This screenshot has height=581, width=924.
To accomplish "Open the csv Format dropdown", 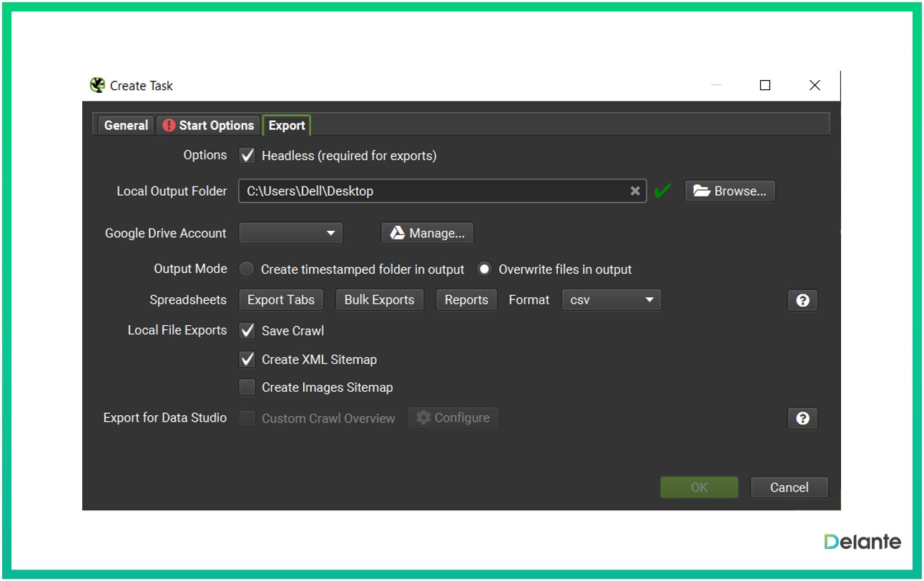I will tap(612, 300).
